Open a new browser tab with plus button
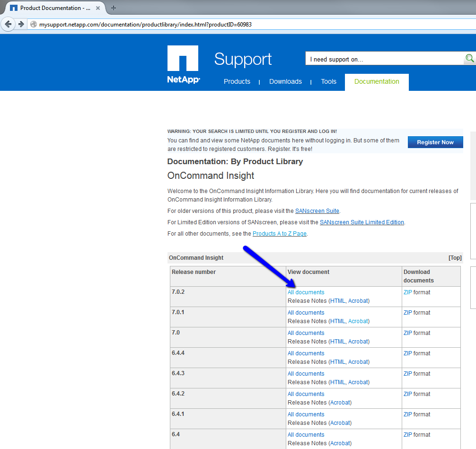The height and width of the screenshot is (449, 476). coord(114,8)
